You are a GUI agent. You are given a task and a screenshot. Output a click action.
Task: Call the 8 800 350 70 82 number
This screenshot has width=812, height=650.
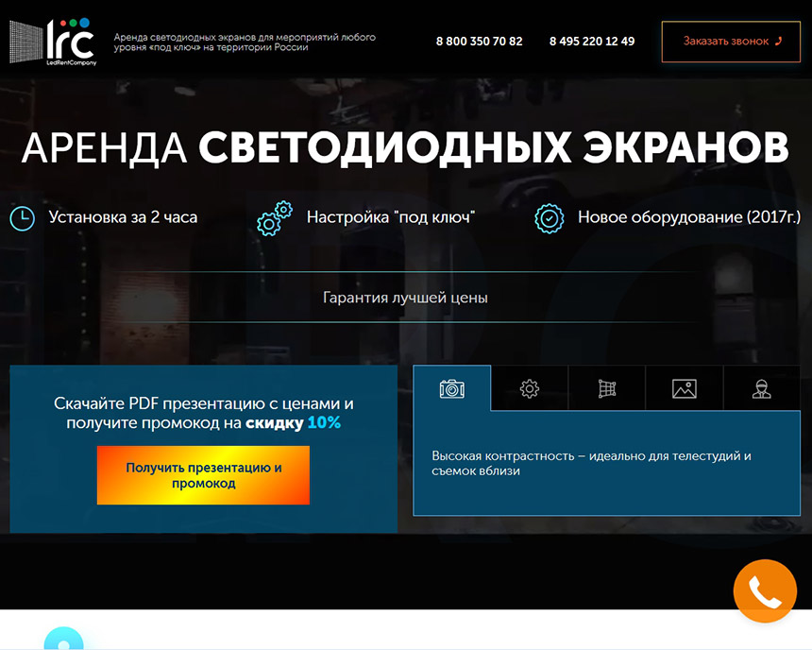point(479,42)
